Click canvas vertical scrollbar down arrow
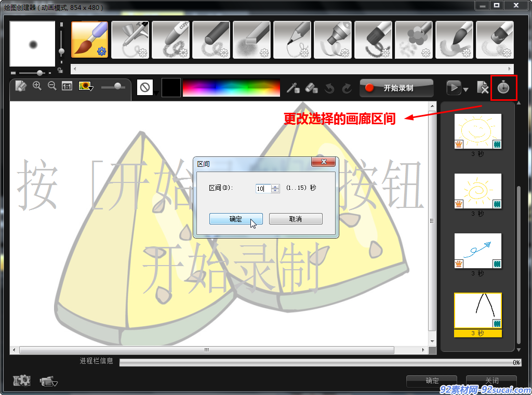The width and height of the screenshot is (532, 395). 432,341
